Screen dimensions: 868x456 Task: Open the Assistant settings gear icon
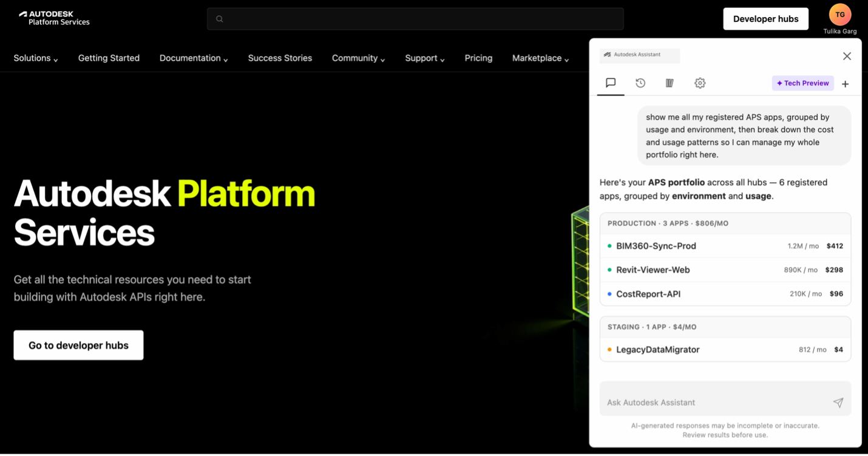700,83
